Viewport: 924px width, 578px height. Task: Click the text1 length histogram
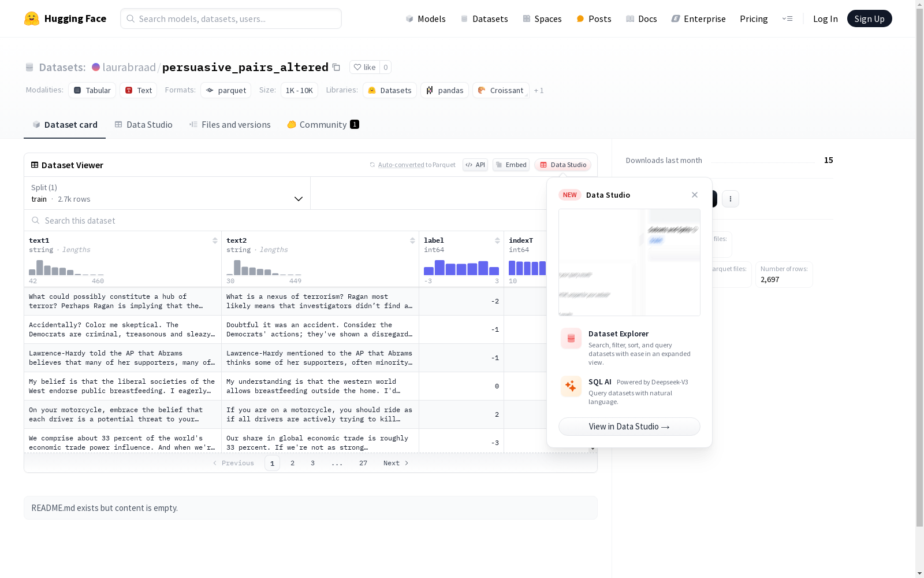pos(66,267)
